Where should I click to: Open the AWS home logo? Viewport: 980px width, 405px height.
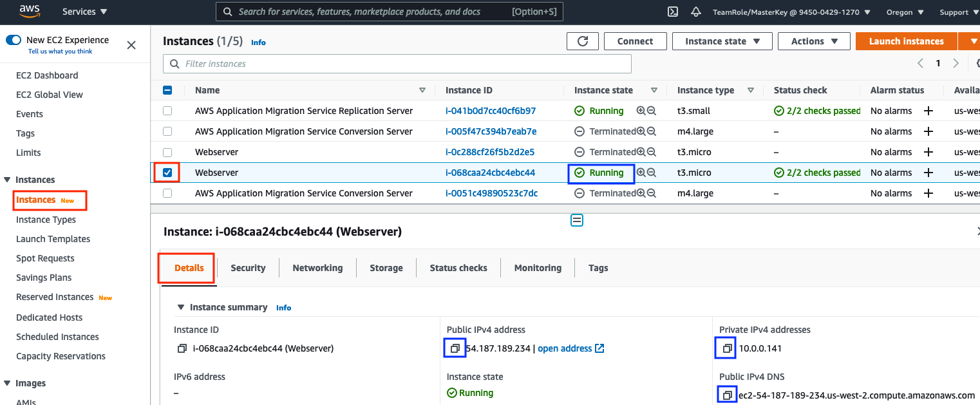pos(30,11)
